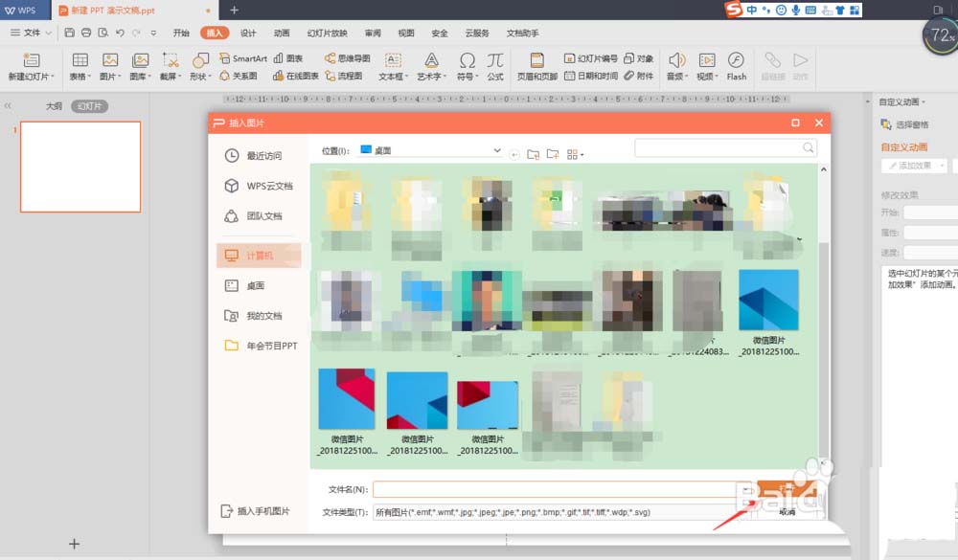Viewport: 958px width, 560px height.
Task: Open the 视图 (View) tab
Action: coord(405,33)
